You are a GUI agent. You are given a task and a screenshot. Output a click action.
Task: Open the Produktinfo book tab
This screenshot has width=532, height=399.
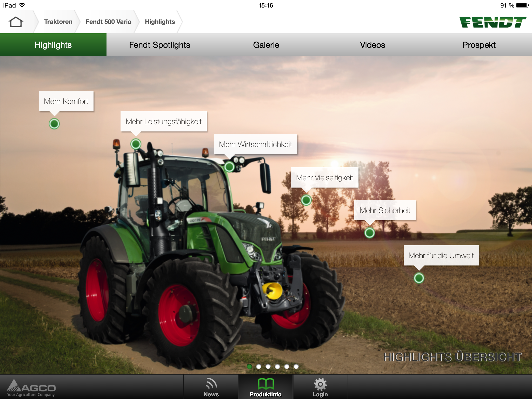pyautogui.click(x=266, y=387)
